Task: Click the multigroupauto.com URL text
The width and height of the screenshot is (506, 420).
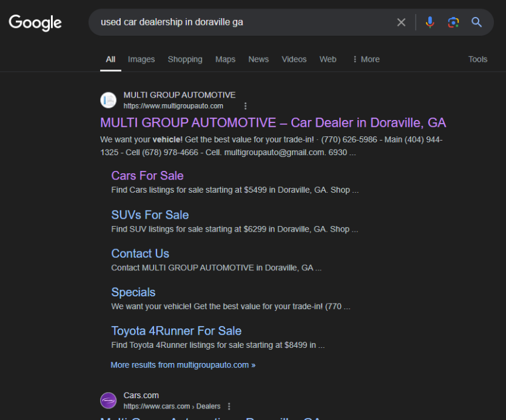Action: click(x=174, y=106)
